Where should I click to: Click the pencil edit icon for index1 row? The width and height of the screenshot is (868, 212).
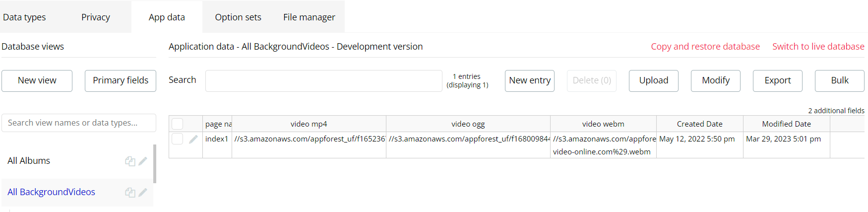point(193,140)
